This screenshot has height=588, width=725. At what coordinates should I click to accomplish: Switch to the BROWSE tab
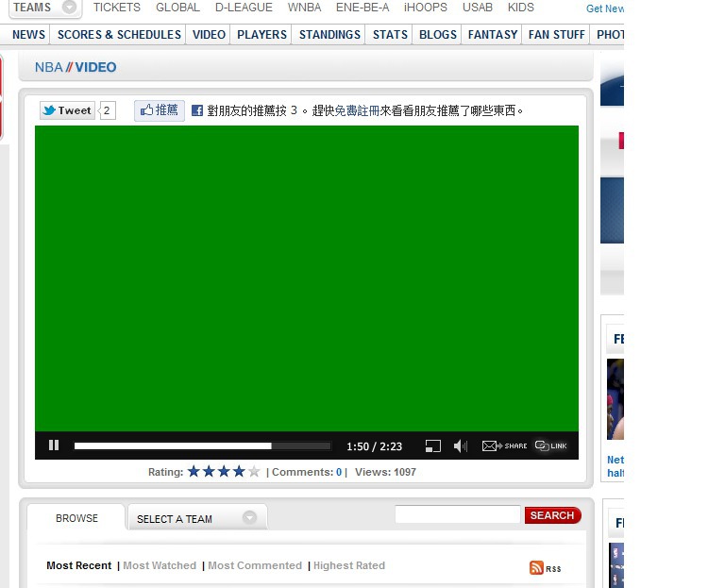(x=76, y=518)
